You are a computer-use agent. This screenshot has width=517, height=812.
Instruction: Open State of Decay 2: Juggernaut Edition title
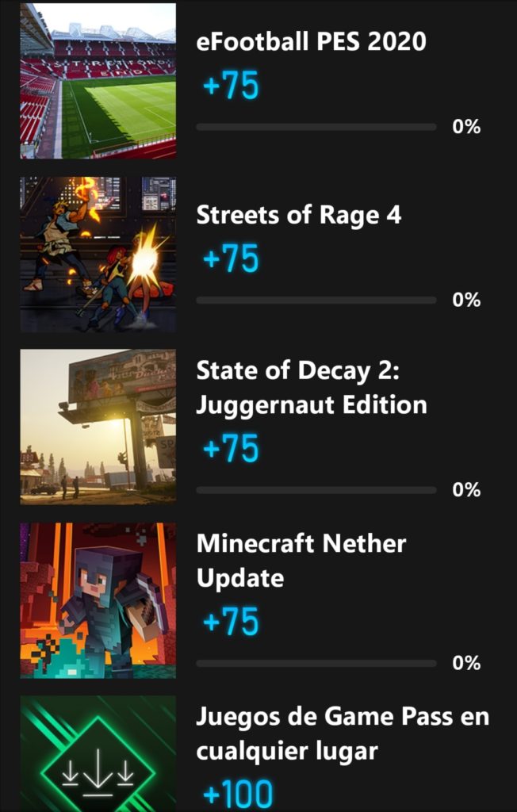[x=312, y=389]
